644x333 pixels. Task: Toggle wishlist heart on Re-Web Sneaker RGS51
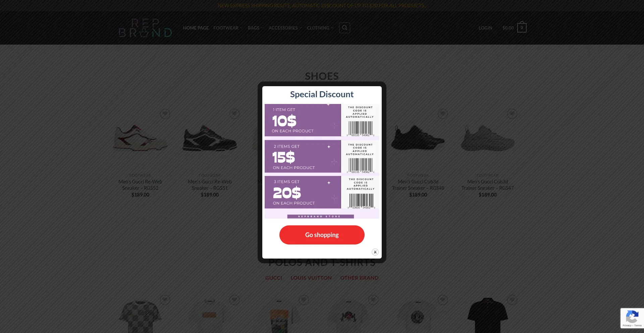[x=234, y=114]
